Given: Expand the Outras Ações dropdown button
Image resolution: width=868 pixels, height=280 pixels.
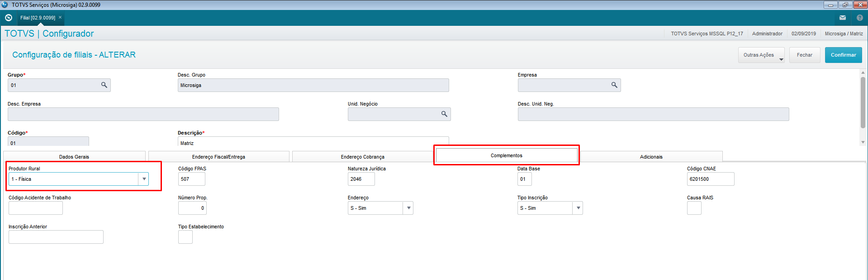Looking at the screenshot, I should [x=761, y=55].
